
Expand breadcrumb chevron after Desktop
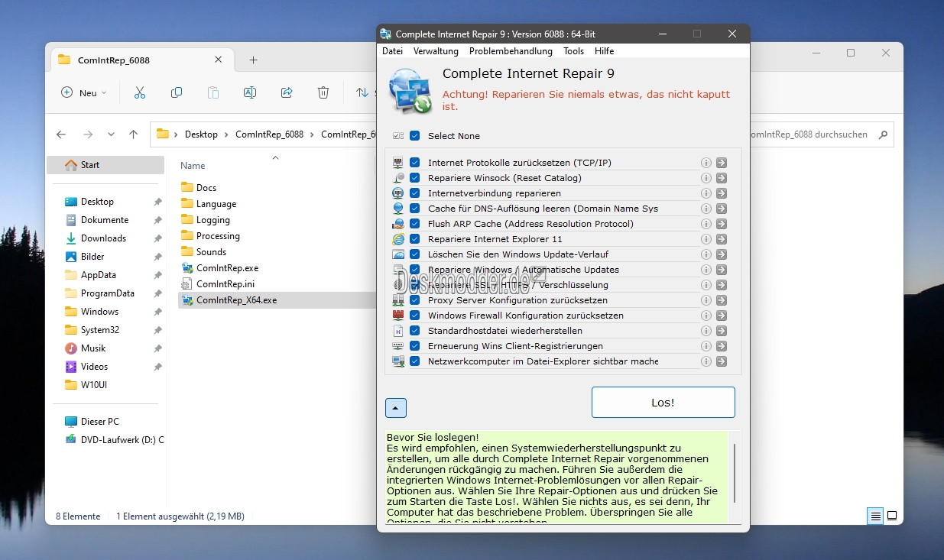[226, 134]
